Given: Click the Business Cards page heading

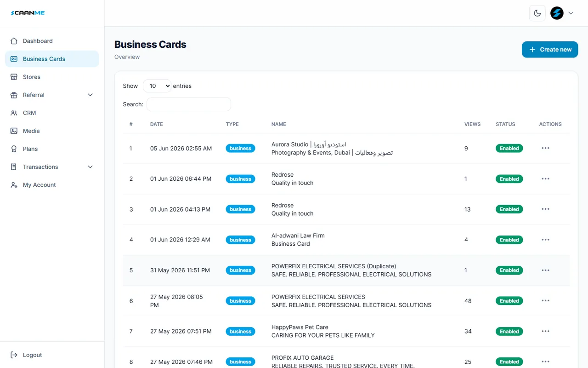Looking at the screenshot, I should (150, 45).
